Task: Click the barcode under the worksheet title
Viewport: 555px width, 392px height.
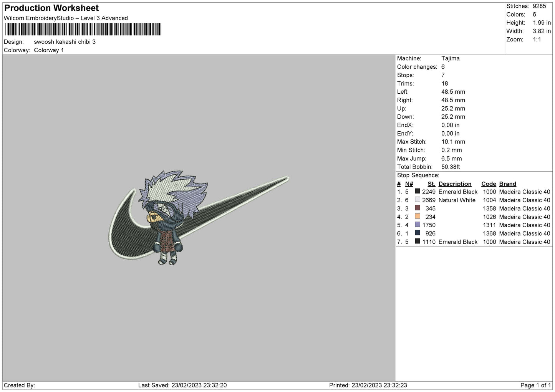Action: [x=83, y=30]
